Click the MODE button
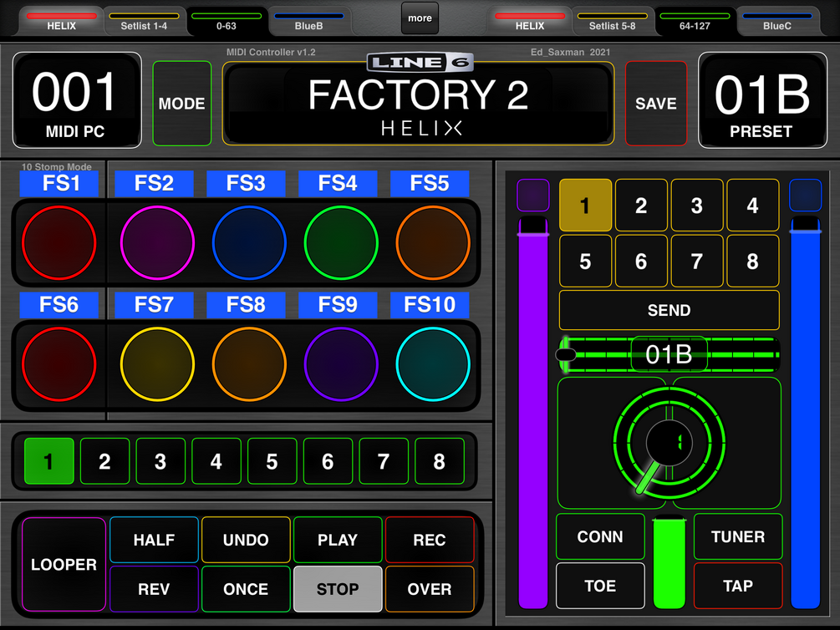The height and width of the screenshot is (630, 840). [182, 104]
